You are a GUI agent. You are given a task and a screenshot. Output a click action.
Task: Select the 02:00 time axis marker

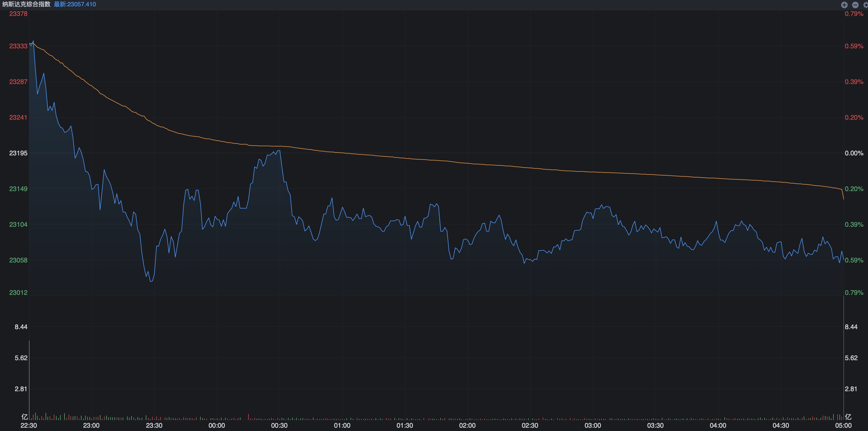click(467, 425)
